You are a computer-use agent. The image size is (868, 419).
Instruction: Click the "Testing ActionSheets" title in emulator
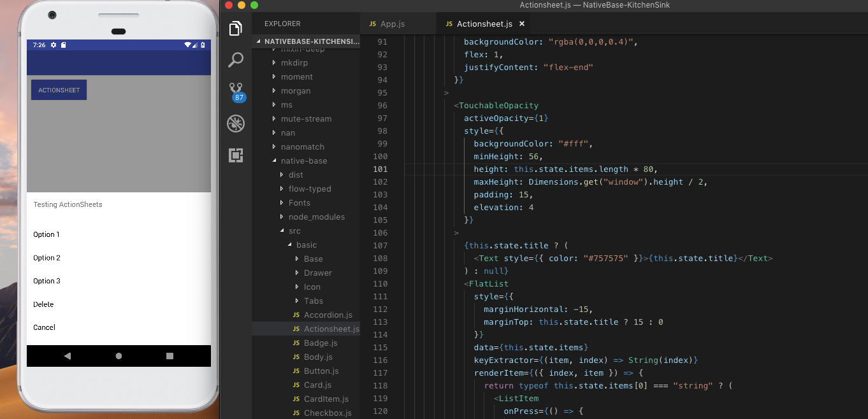coord(68,204)
